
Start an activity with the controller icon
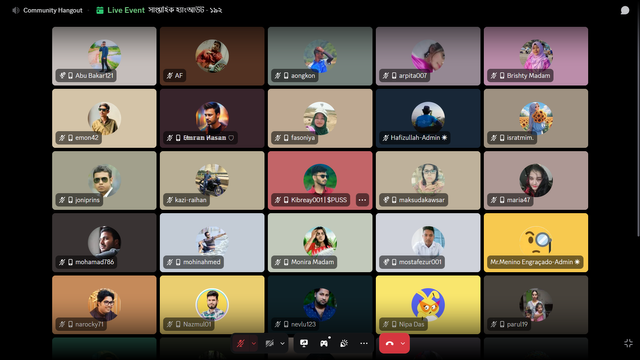(324, 344)
